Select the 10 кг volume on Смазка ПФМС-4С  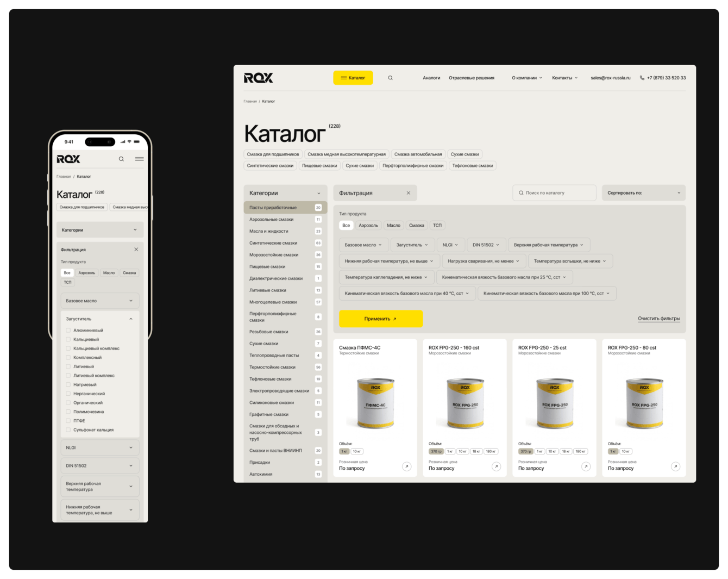[x=357, y=451]
